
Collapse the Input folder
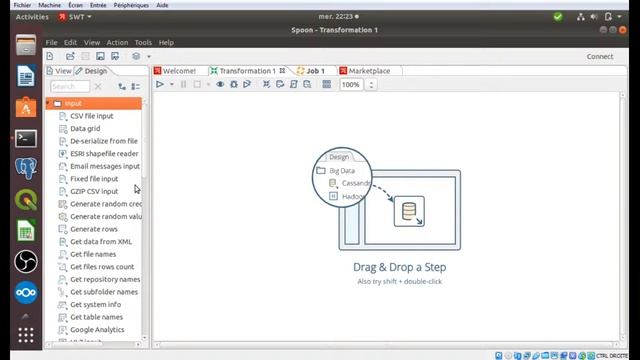tap(48, 103)
